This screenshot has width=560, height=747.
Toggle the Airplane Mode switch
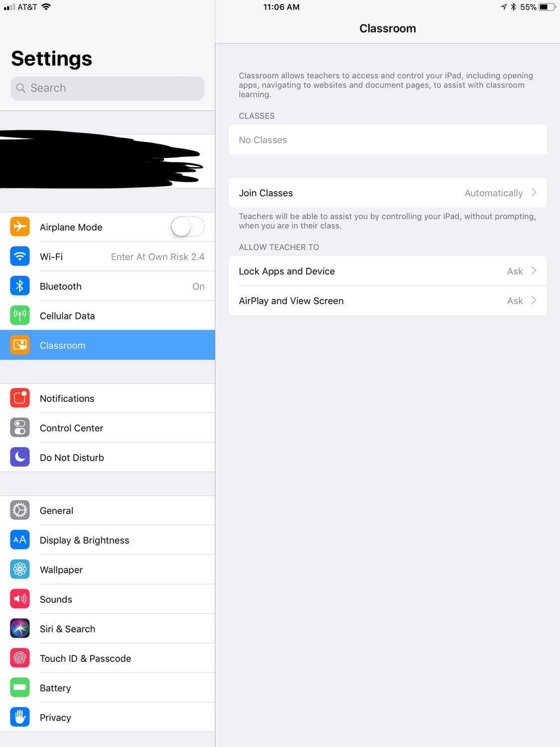pos(188,227)
